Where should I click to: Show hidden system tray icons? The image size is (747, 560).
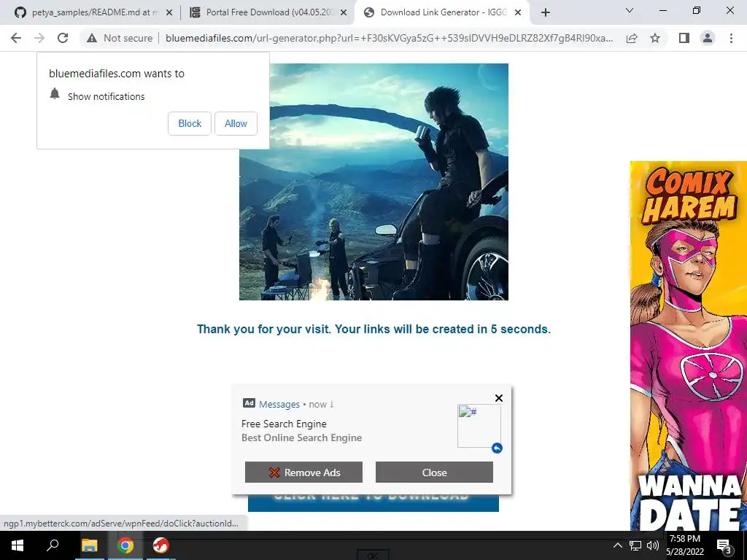coord(617,545)
